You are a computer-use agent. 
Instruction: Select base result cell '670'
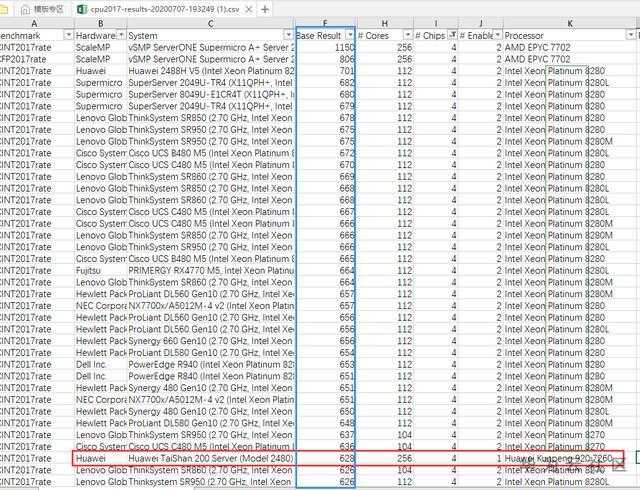pyautogui.click(x=325, y=165)
